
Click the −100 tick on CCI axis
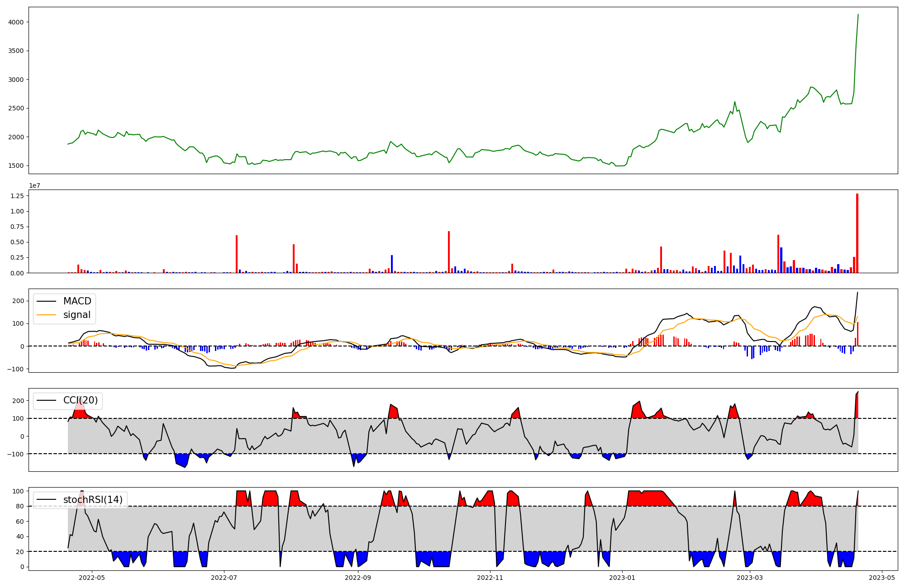(15, 454)
